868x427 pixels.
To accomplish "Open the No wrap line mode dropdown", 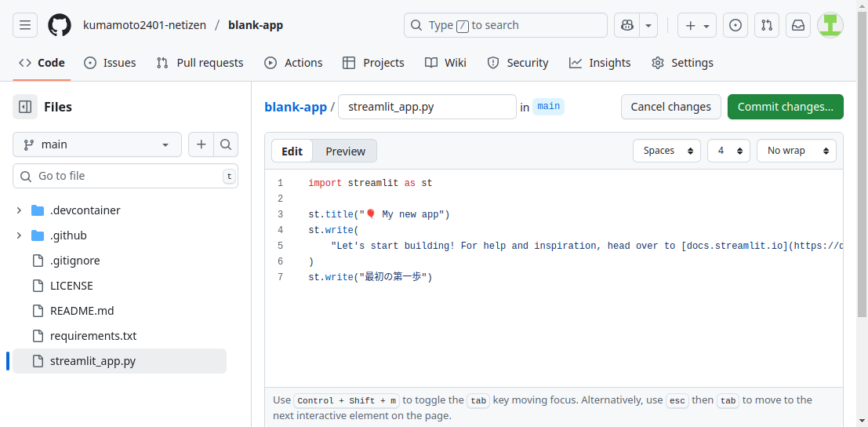I will (796, 151).
